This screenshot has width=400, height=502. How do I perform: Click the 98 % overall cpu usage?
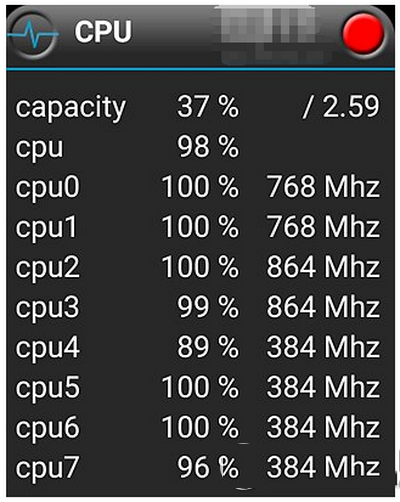pyautogui.click(x=208, y=147)
